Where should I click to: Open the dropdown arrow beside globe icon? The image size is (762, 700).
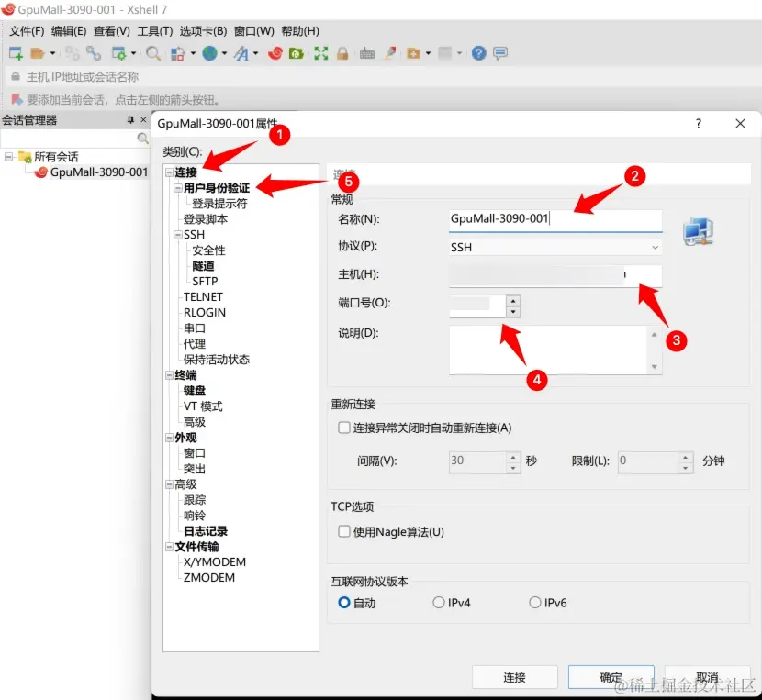point(224,53)
